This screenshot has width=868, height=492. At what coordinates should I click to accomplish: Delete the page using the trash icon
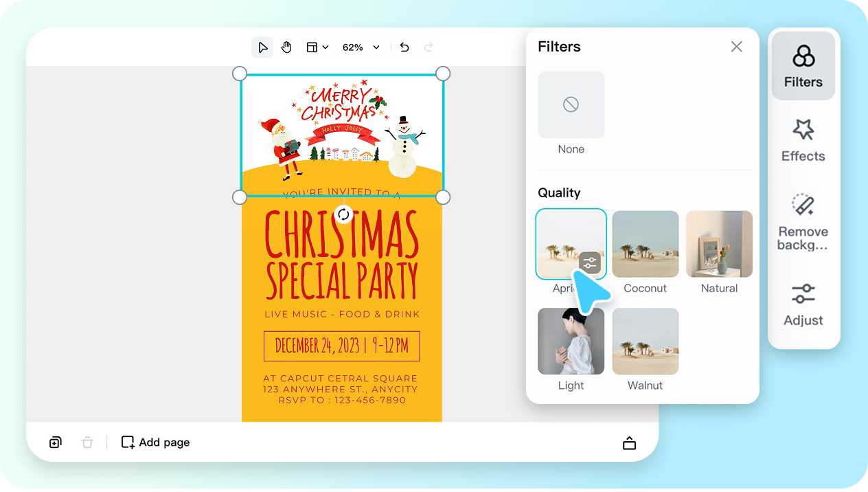coord(87,442)
